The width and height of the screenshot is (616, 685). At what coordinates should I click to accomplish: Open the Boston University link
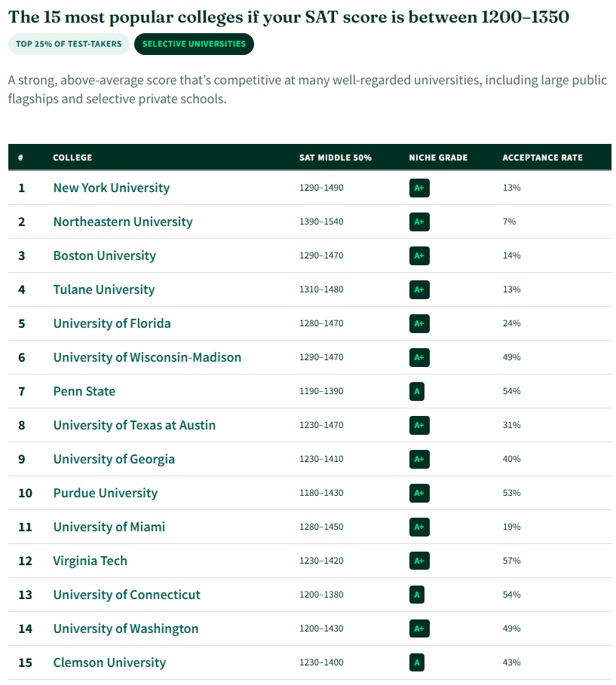(105, 255)
